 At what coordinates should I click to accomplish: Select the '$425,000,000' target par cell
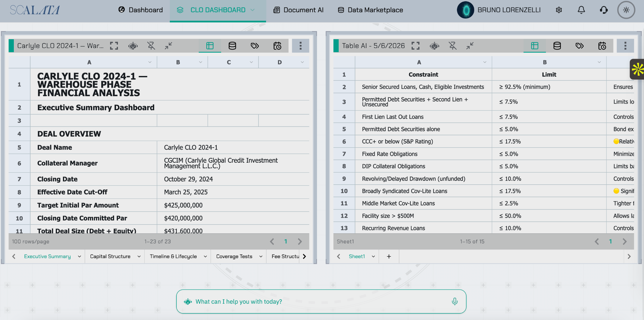pyautogui.click(x=233, y=205)
